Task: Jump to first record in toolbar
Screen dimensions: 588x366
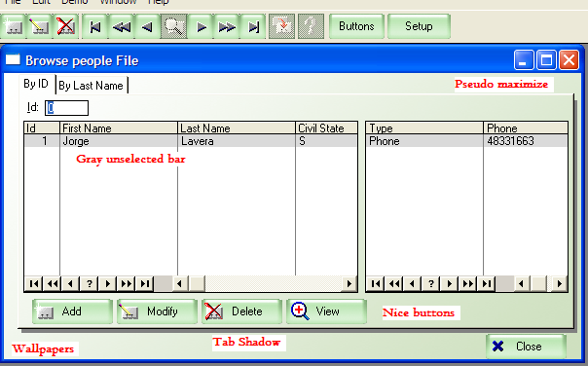Action: [95, 26]
